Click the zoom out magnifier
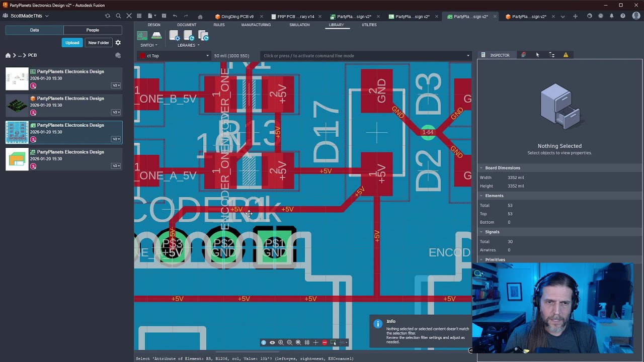Screen dimensions: 644x362 click(x=289, y=342)
